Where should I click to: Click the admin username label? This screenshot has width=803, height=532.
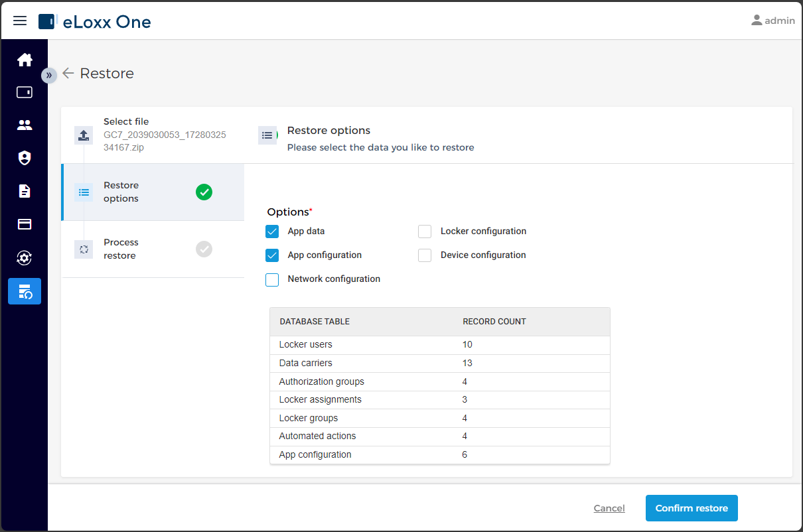pyautogui.click(x=780, y=21)
